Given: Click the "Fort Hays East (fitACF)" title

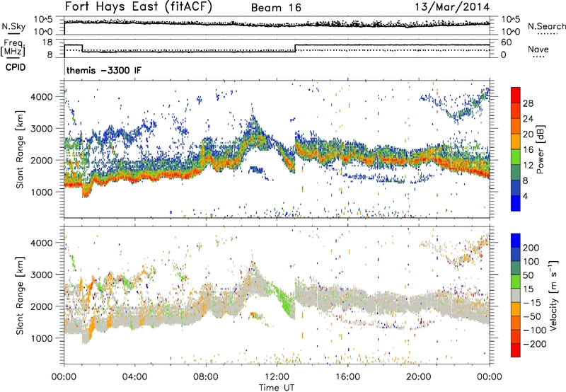Looking at the screenshot, I should 139,7.
